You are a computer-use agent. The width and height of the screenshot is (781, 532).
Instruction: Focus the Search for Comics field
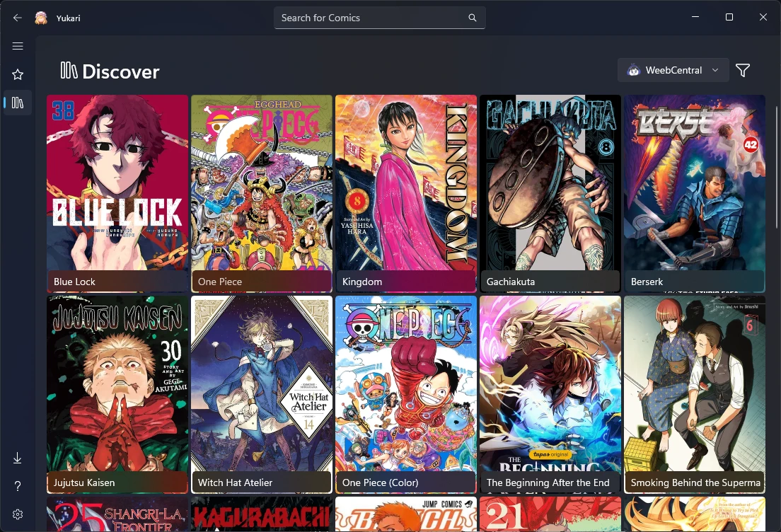click(x=380, y=18)
